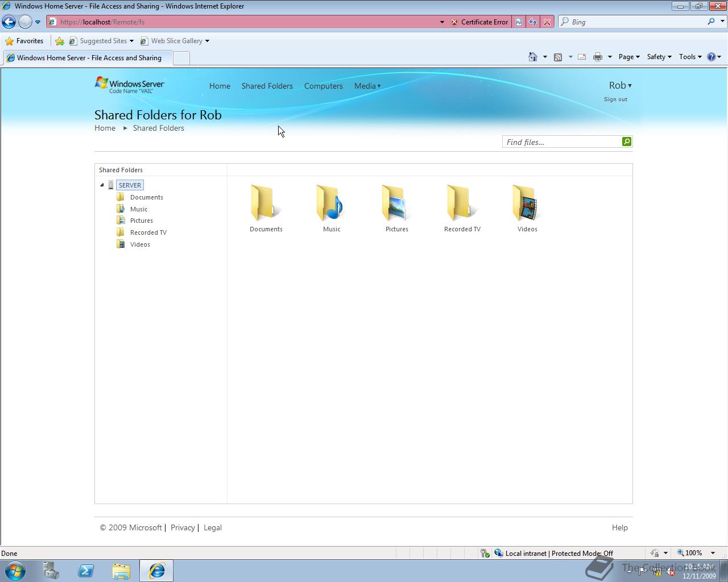This screenshot has width=728, height=582.
Task: Select the Windows Home Server browser tab
Action: click(x=87, y=58)
